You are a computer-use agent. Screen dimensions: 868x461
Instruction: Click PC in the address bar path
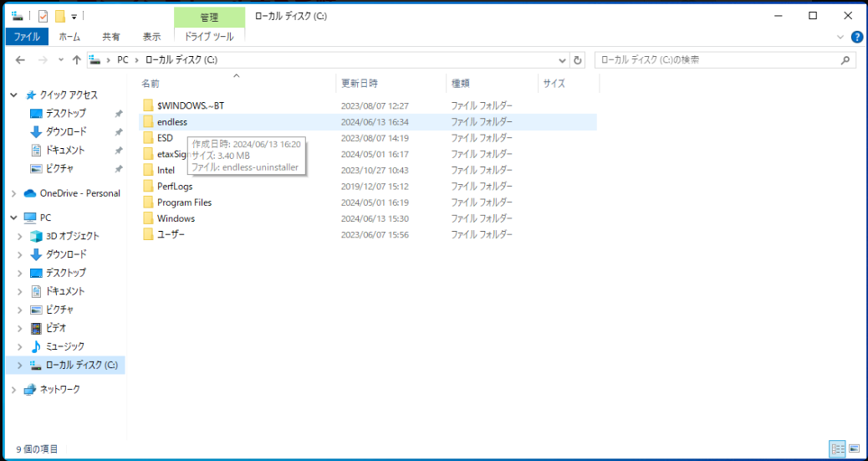coord(122,60)
